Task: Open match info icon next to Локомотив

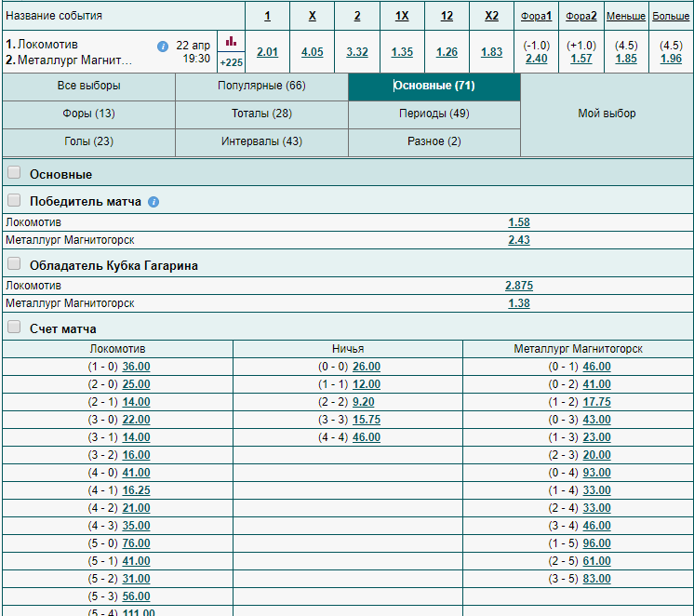Action: tap(163, 46)
